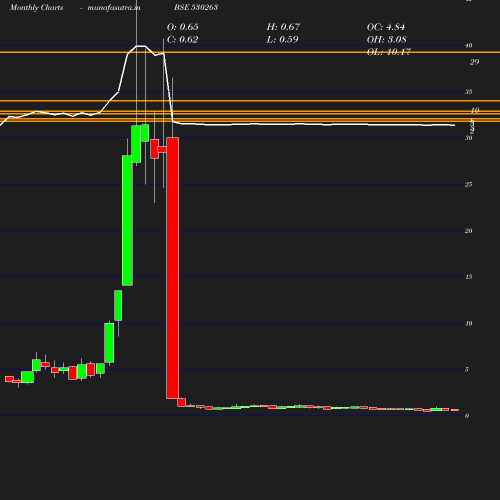Click the price axis label 5

pyautogui.click(x=467, y=369)
